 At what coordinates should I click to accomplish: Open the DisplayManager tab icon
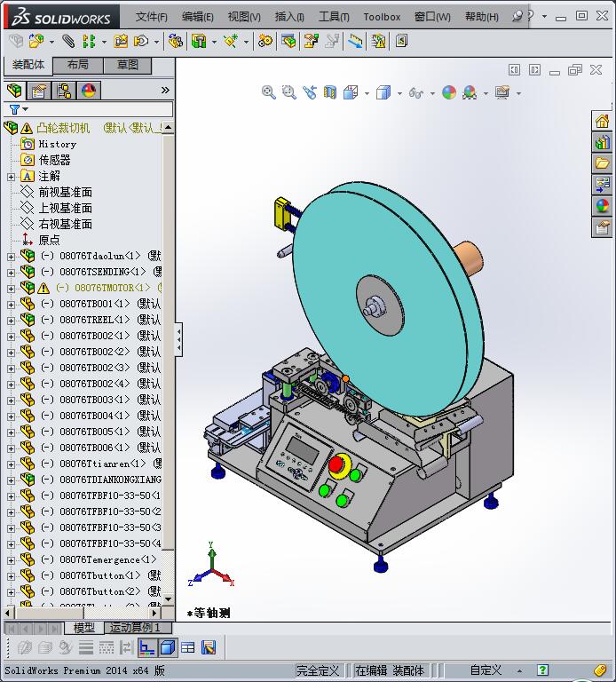[89, 91]
